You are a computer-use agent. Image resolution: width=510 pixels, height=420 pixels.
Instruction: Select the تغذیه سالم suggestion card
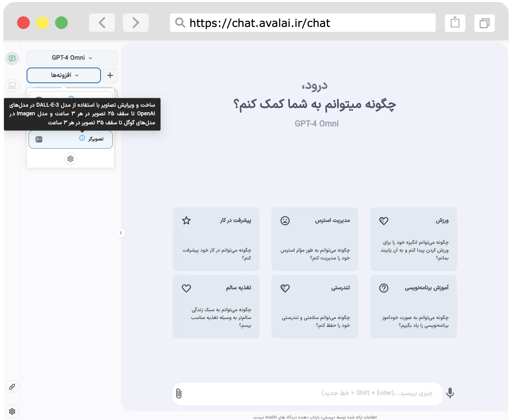[x=216, y=306]
